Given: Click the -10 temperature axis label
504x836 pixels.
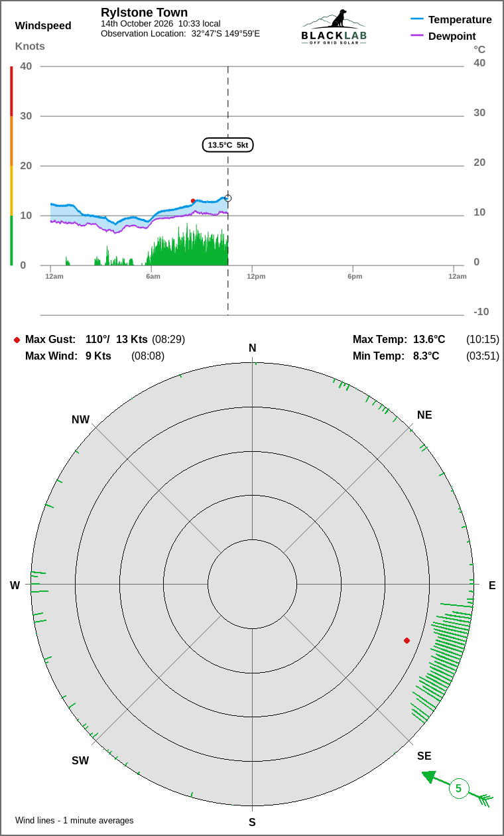Looking at the screenshot, I should click(481, 311).
